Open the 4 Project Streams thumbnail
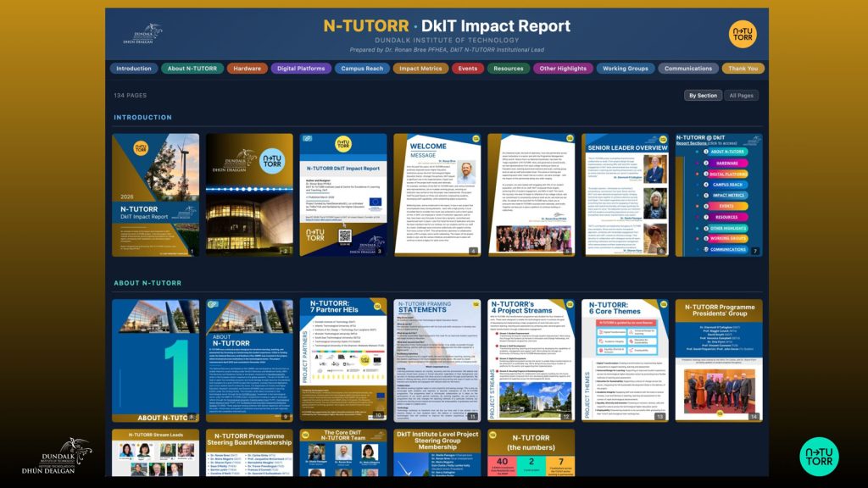 (x=531, y=361)
